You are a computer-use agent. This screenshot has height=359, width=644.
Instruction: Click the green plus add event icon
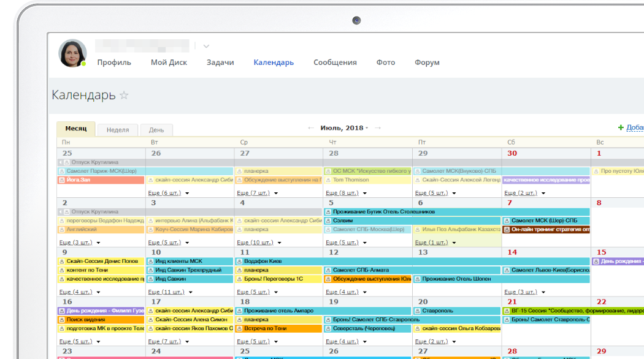tap(621, 127)
